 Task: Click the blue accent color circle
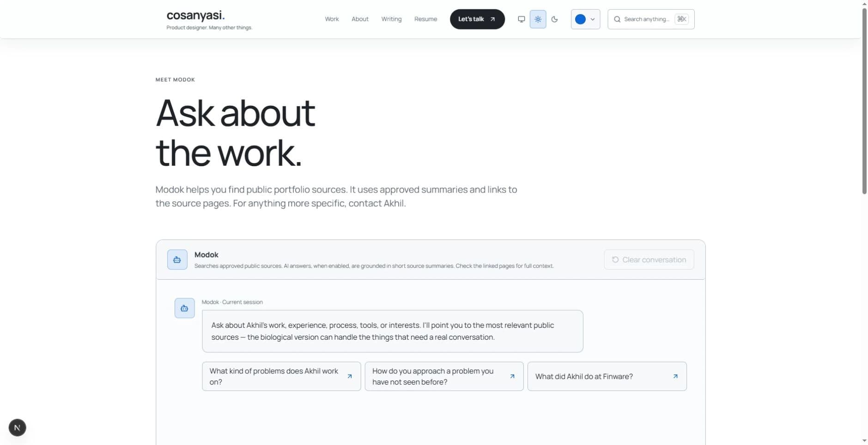pyautogui.click(x=580, y=19)
